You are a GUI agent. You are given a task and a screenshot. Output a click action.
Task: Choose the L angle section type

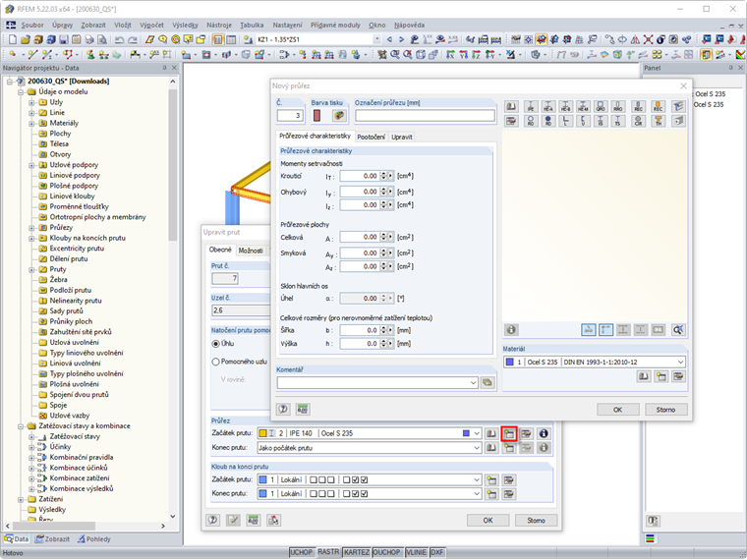(565, 121)
